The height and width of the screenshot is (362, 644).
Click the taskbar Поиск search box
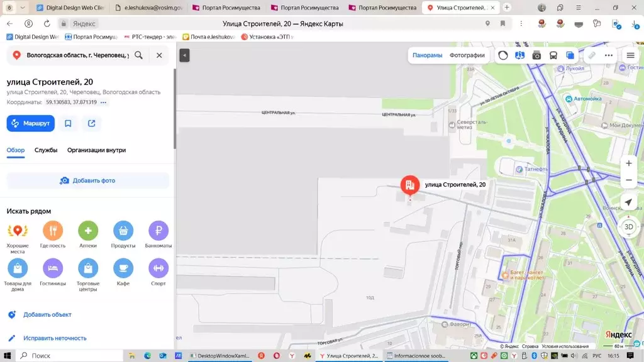click(70, 356)
